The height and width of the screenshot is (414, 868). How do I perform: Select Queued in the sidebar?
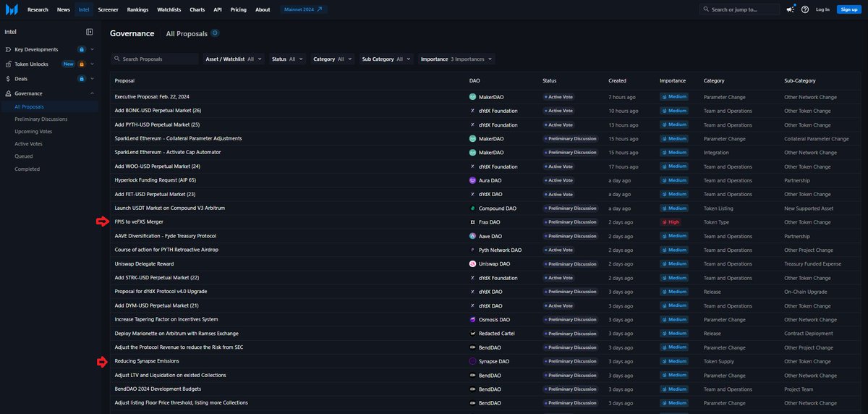pyautogui.click(x=23, y=156)
